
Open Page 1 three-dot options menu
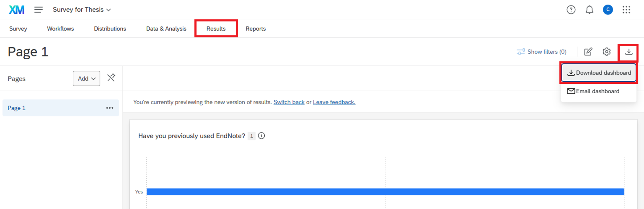[x=110, y=108]
